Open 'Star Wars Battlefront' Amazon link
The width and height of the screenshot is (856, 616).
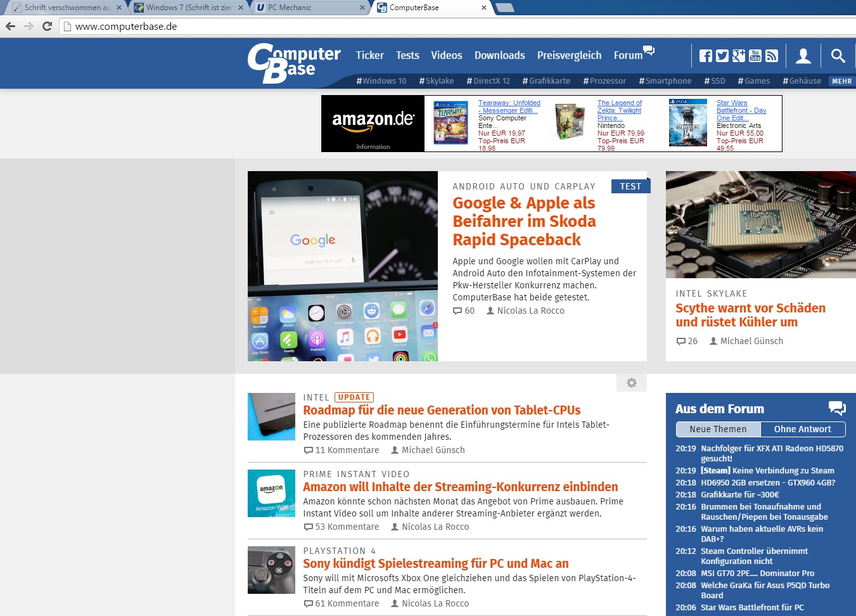pos(741,110)
